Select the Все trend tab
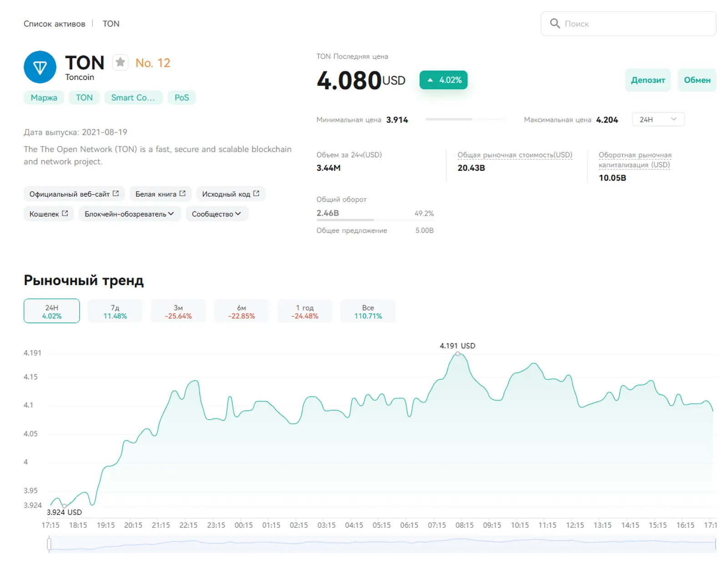 coord(368,311)
